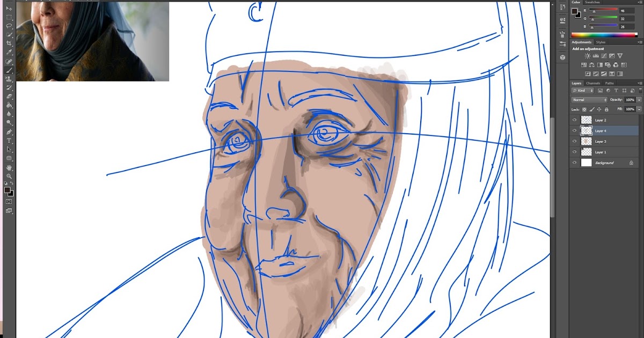
Task: Hide Layer 2 with its eye toggle
Action: [574, 120]
